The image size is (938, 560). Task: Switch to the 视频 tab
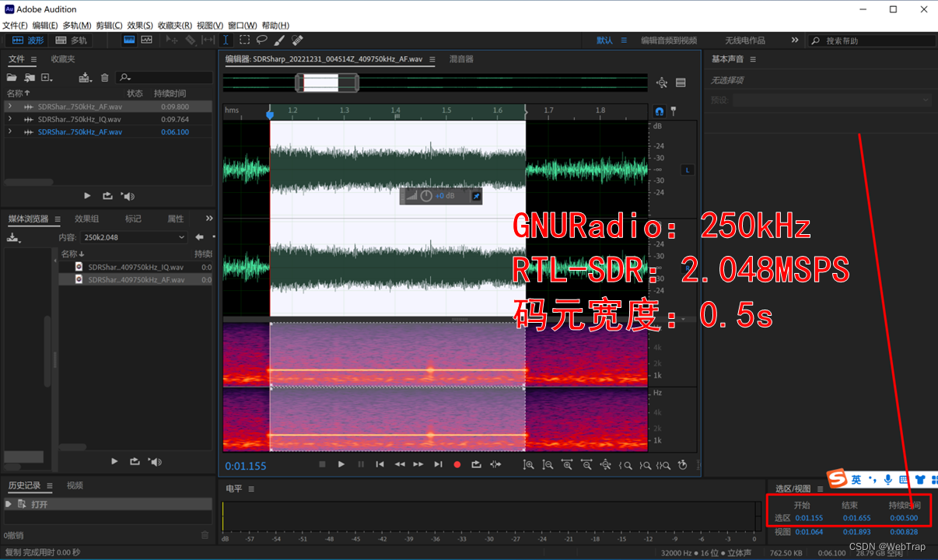pyautogui.click(x=75, y=485)
